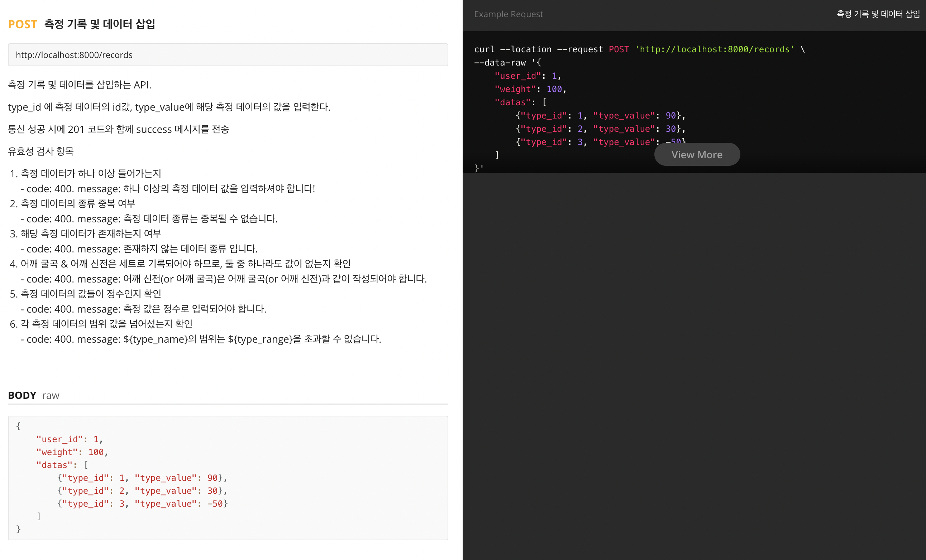The width and height of the screenshot is (926, 560).
Task: Click the View More button
Action: [696, 154]
